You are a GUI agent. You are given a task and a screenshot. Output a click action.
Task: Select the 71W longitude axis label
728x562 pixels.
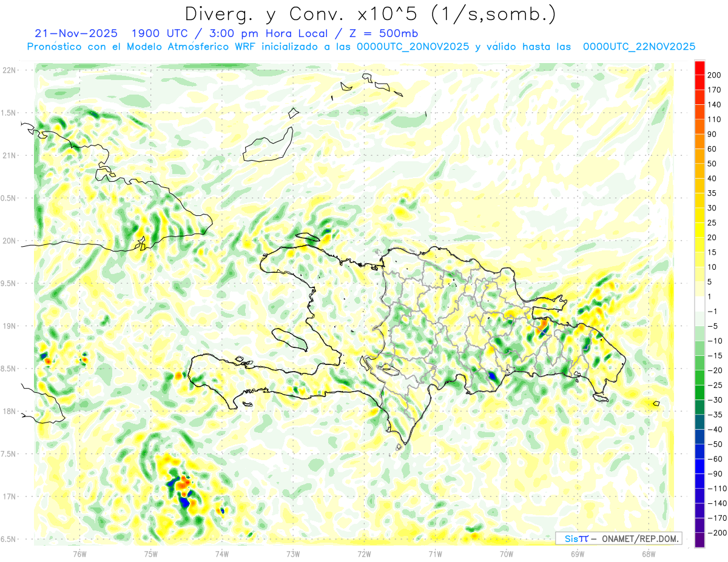click(x=435, y=554)
